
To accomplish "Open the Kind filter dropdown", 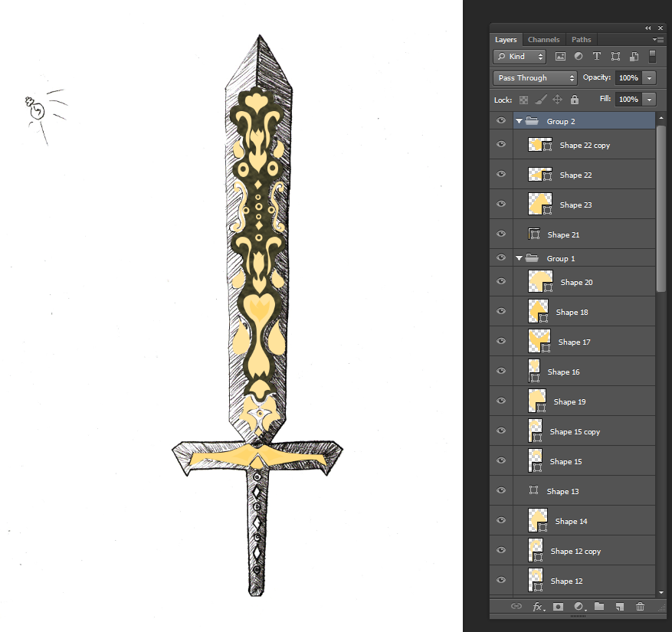I will [520, 57].
